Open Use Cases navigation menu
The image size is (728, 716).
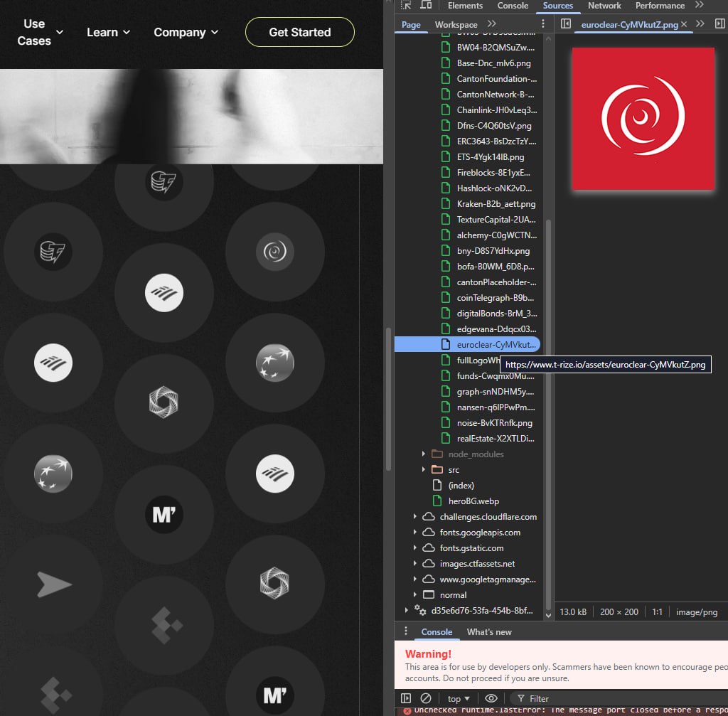coord(41,33)
